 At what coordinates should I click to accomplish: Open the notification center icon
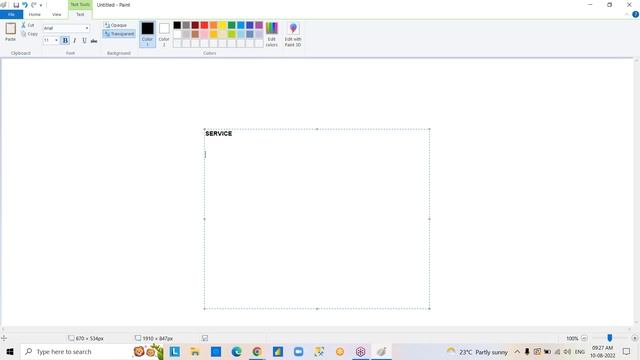point(627,351)
